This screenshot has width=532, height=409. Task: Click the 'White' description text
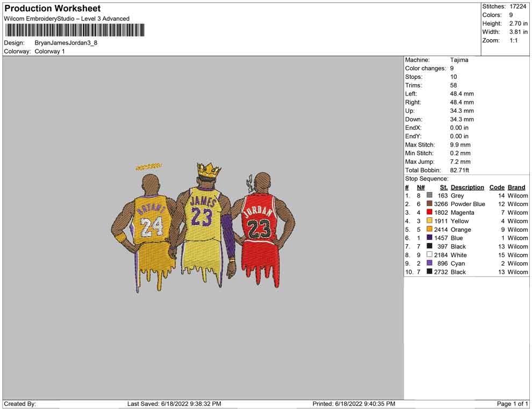tap(459, 255)
